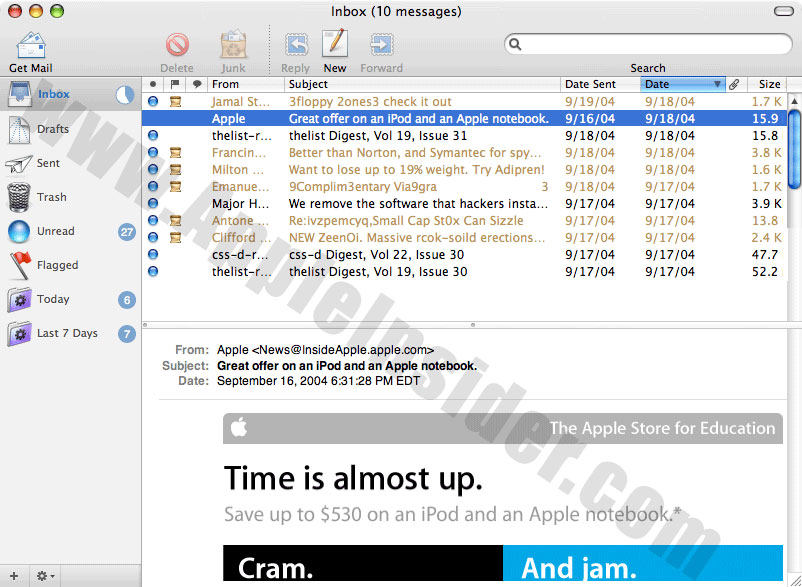Sort messages by Date Sent column

tap(600, 84)
